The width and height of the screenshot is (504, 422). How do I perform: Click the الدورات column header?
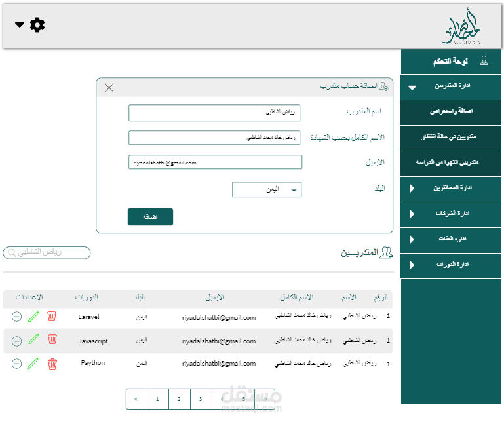(x=87, y=297)
